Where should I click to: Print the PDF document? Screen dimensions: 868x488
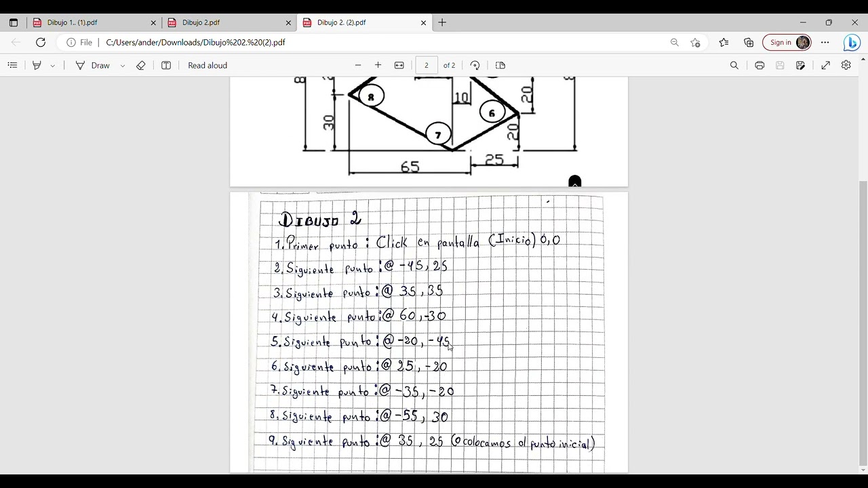tap(759, 65)
